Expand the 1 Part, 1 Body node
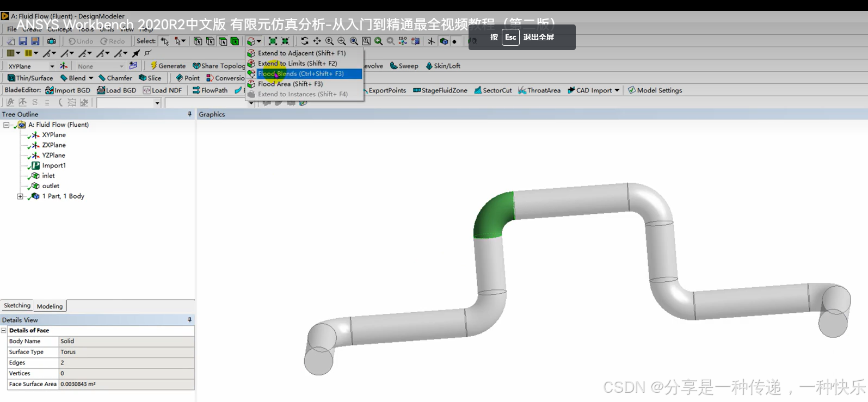The width and height of the screenshot is (868, 402). 20,196
